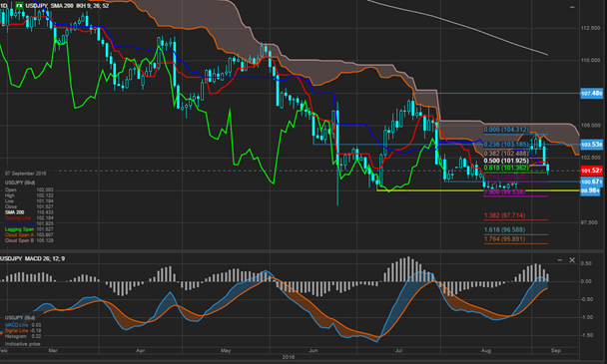Viewport: 607px width, 364px height.
Task: Select the SMA 200 indicator label in header
Action: coord(63,5)
